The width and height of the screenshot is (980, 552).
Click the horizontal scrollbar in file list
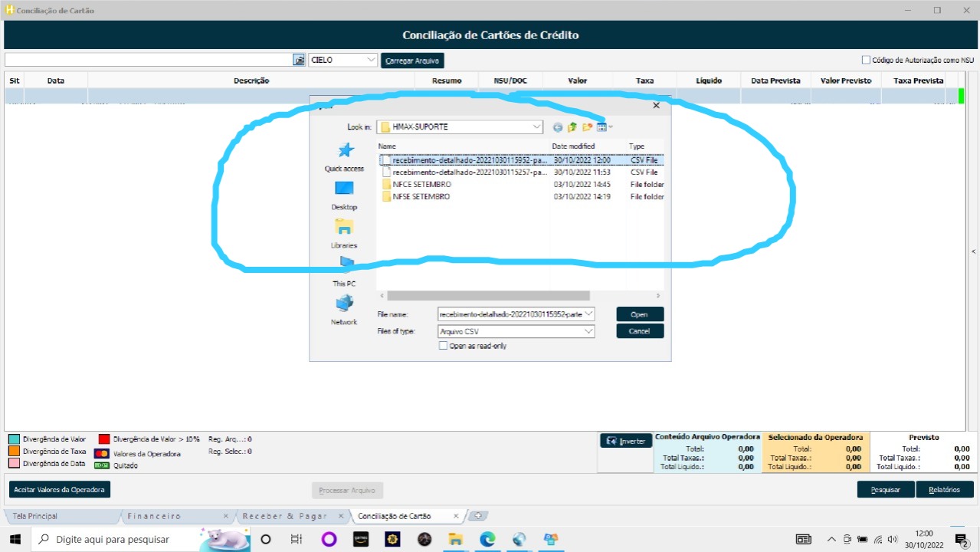488,295
